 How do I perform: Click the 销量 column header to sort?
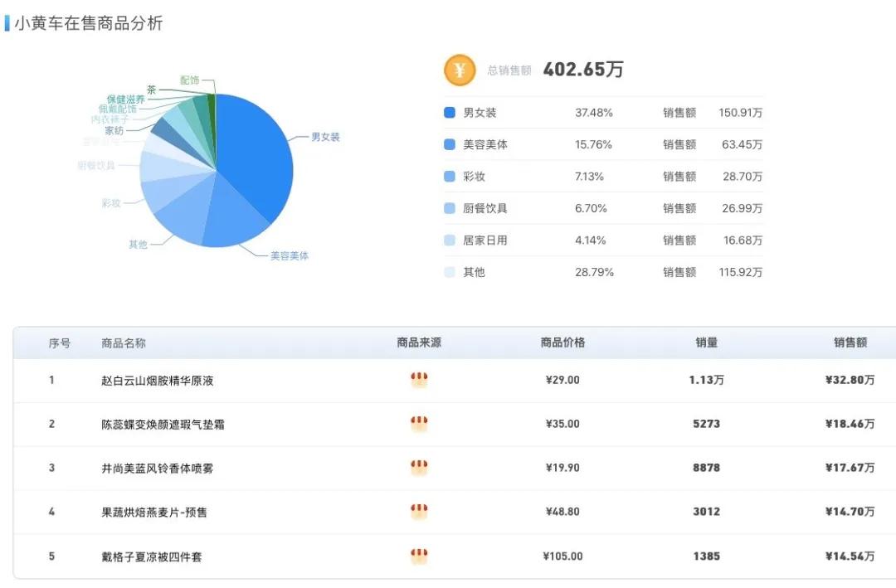(x=706, y=342)
